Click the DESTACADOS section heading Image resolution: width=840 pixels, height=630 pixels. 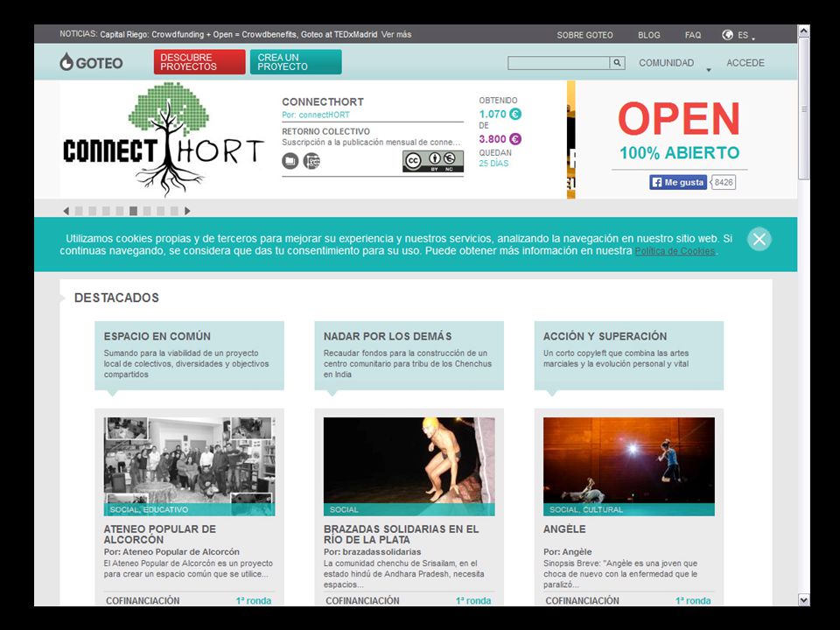pos(116,297)
